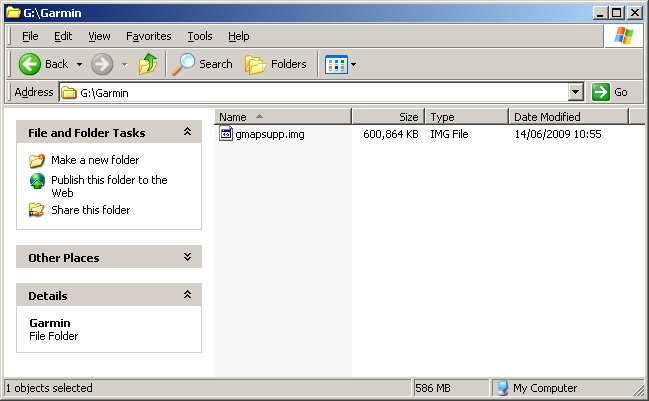Viewport: 649px width, 401px height.
Task: Expand the Address bar dropdown list
Action: tap(575, 92)
